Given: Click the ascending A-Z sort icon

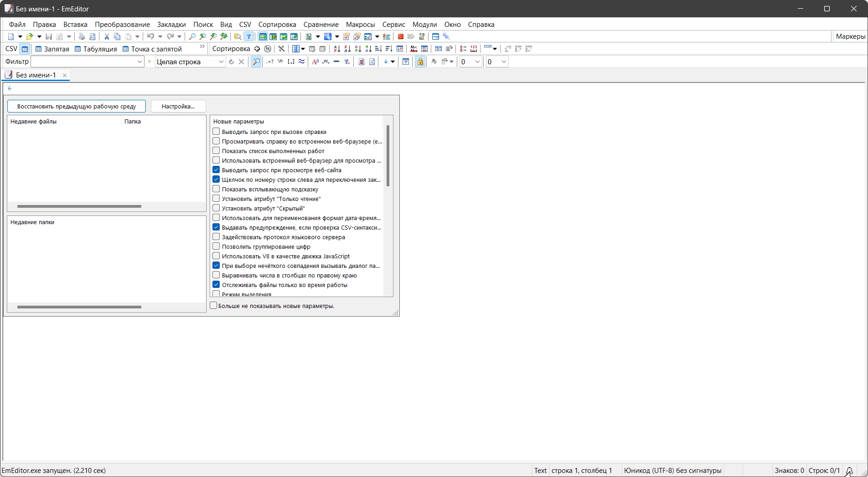Looking at the screenshot, I should (x=336, y=48).
